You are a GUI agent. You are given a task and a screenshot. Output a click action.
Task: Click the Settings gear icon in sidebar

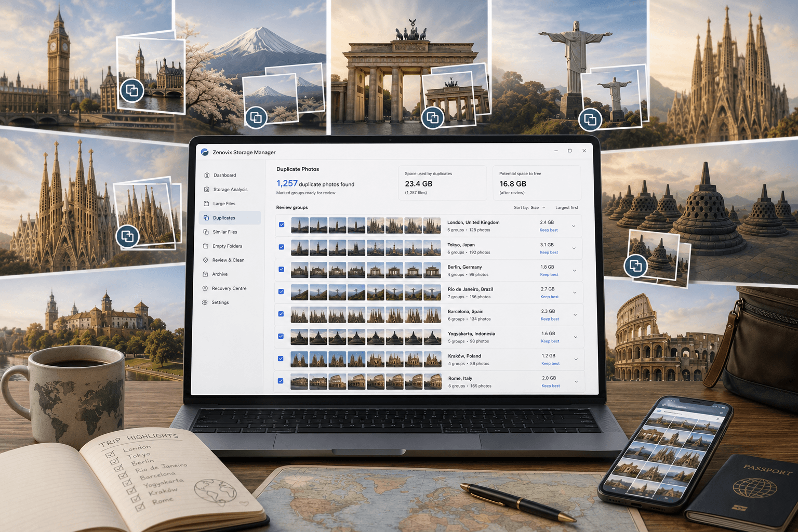205,302
